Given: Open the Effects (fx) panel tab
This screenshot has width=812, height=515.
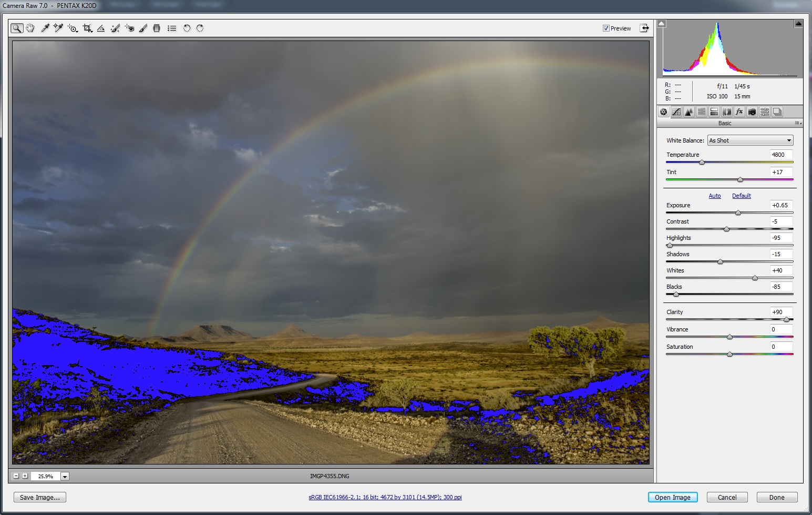Looking at the screenshot, I should (x=739, y=112).
